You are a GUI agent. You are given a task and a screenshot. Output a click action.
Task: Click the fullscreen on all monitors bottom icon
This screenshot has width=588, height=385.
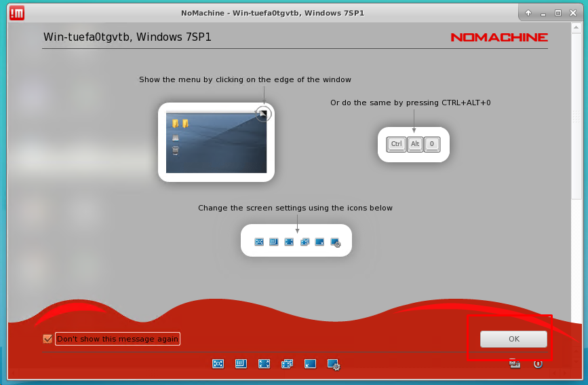[287, 364]
